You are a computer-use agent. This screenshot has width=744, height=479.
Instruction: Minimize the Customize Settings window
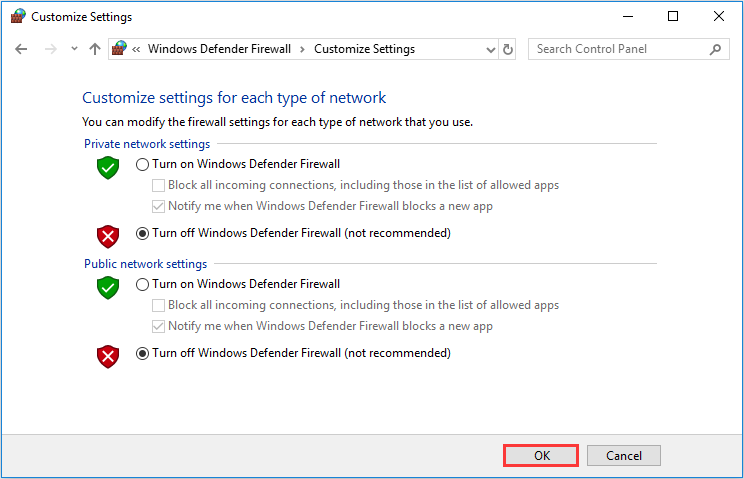628,17
